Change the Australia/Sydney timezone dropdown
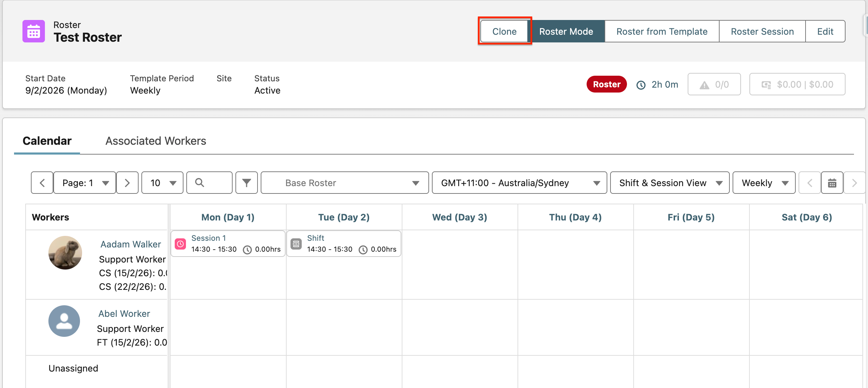Image resolution: width=868 pixels, height=388 pixels. click(x=519, y=183)
